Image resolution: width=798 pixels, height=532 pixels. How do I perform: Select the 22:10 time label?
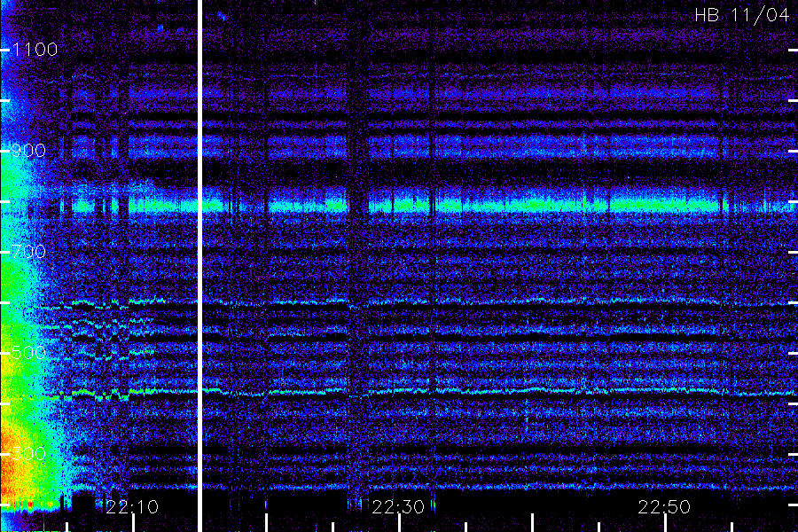coord(132,506)
